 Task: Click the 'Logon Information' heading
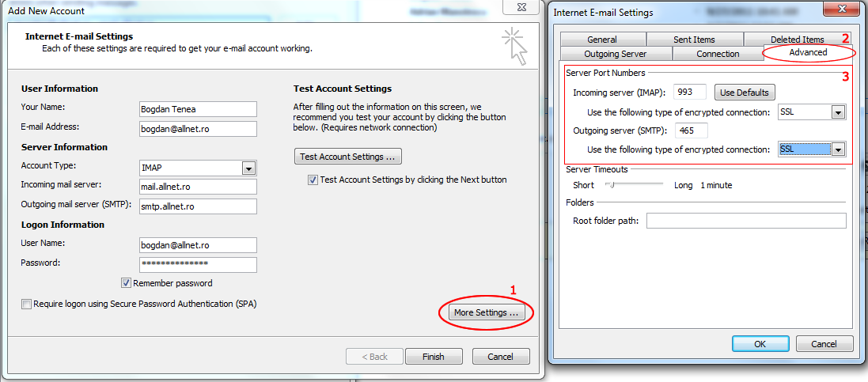(63, 225)
